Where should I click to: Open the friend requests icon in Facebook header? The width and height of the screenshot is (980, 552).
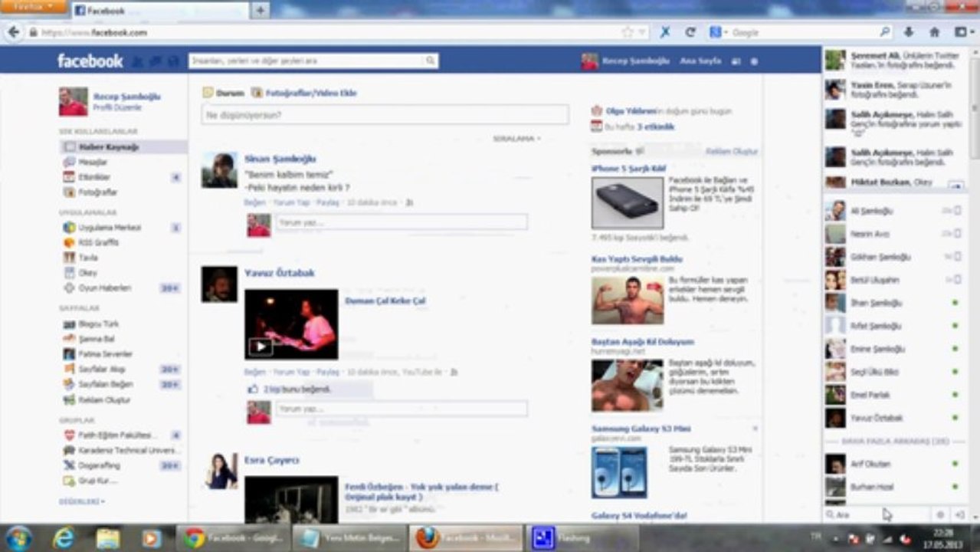pos(138,61)
